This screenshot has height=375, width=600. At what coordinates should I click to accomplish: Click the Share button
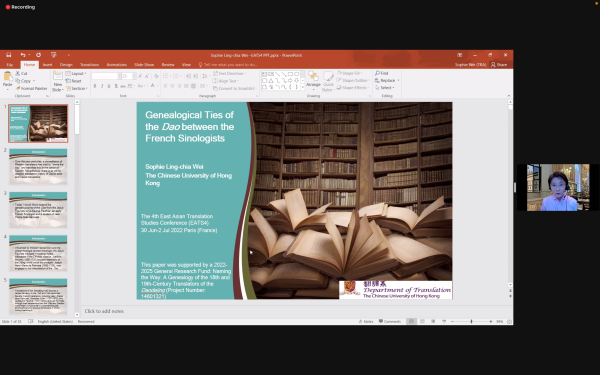coord(499,65)
